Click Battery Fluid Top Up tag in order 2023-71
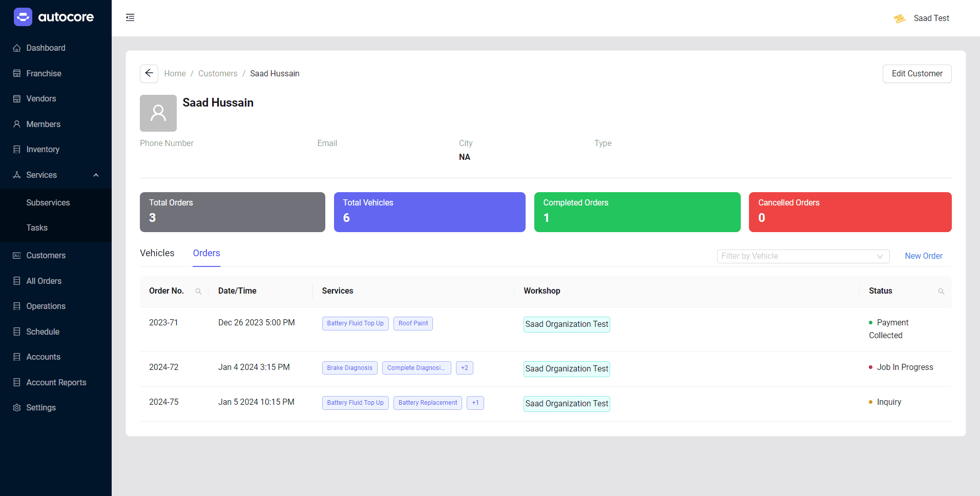980x496 pixels. 356,323
